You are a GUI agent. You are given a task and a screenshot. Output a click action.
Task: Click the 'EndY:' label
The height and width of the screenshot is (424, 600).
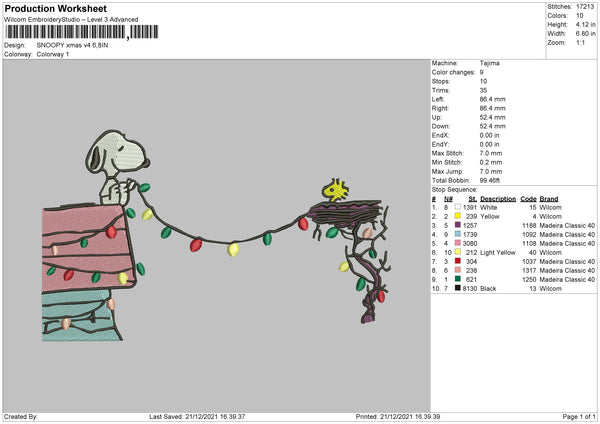point(440,144)
